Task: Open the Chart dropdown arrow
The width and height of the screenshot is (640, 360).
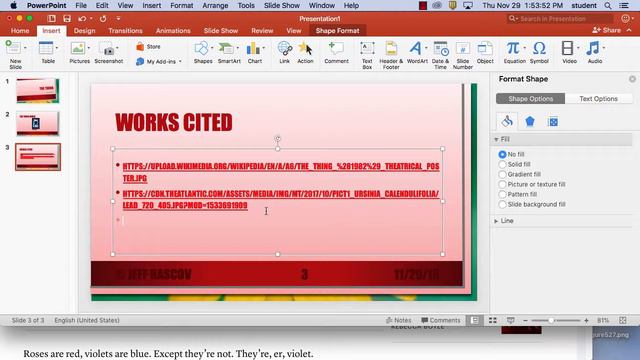Action: point(264,48)
